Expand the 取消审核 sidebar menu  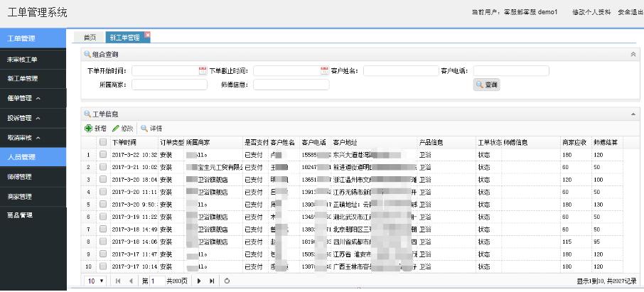(33, 138)
